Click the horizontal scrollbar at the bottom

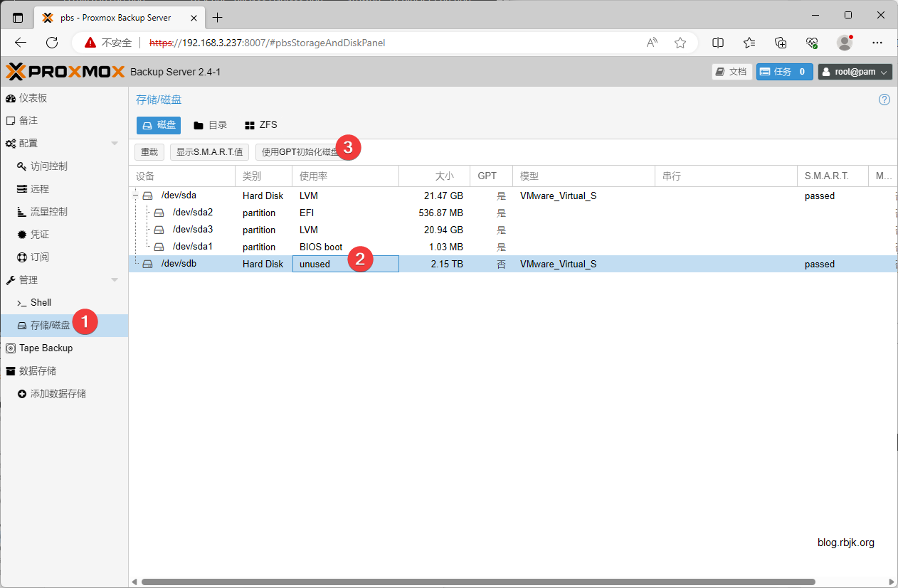pyautogui.click(x=477, y=582)
